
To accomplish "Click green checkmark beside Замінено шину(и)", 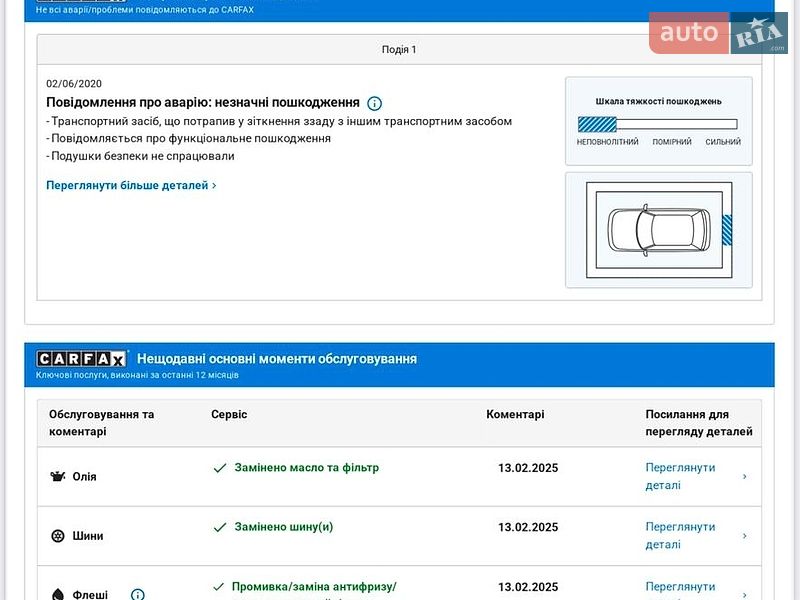I will pyautogui.click(x=220, y=527).
